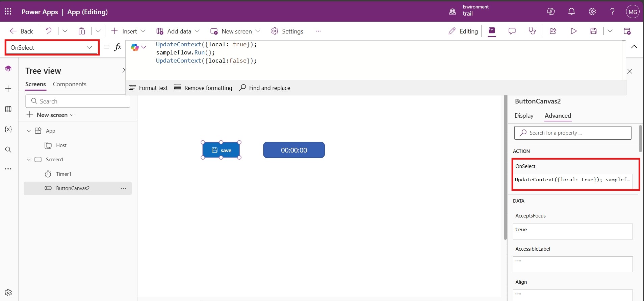Viewport: 644px width, 301px height.
Task: Click the Format text button
Action: point(148,88)
